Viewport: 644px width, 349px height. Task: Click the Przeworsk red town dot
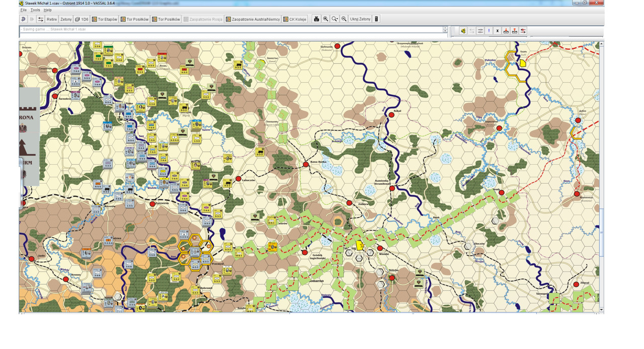pyautogui.click(x=152, y=204)
